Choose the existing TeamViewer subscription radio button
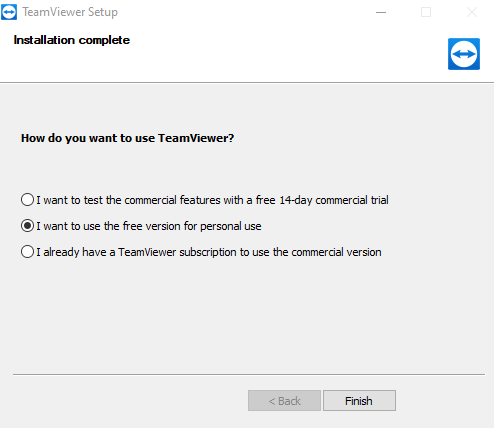 [27, 252]
